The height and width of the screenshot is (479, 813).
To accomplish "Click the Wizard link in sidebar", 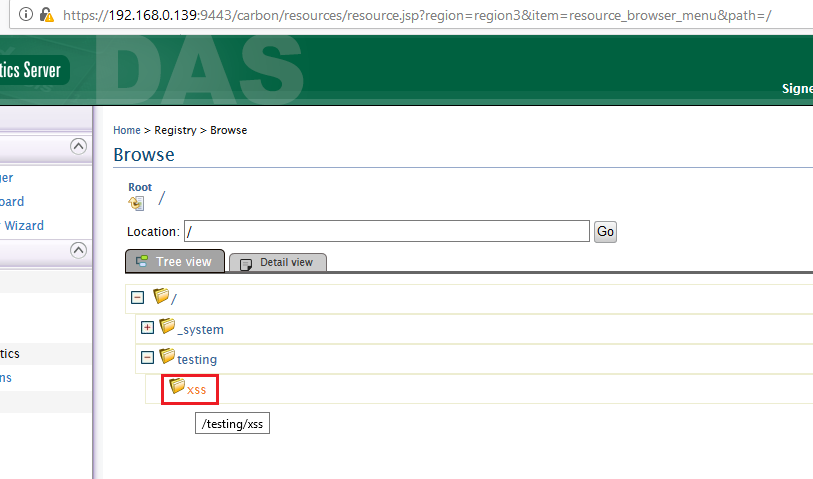I will click(24, 226).
